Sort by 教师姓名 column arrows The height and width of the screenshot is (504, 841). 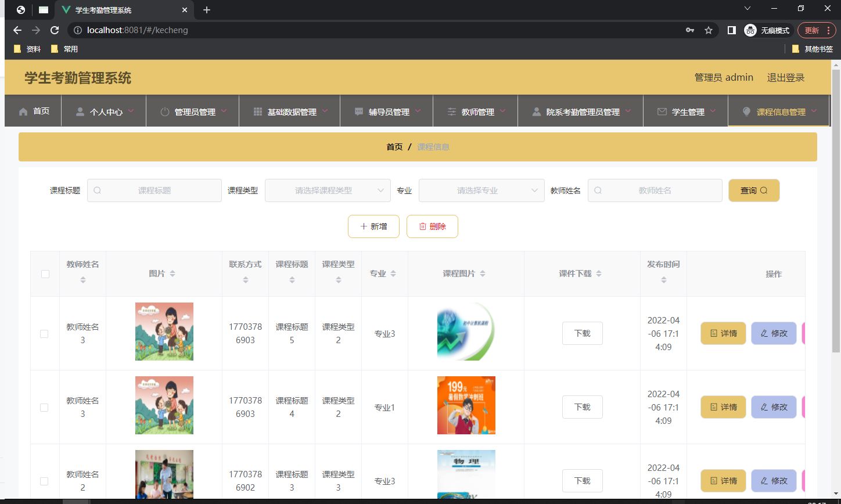[83, 280]
